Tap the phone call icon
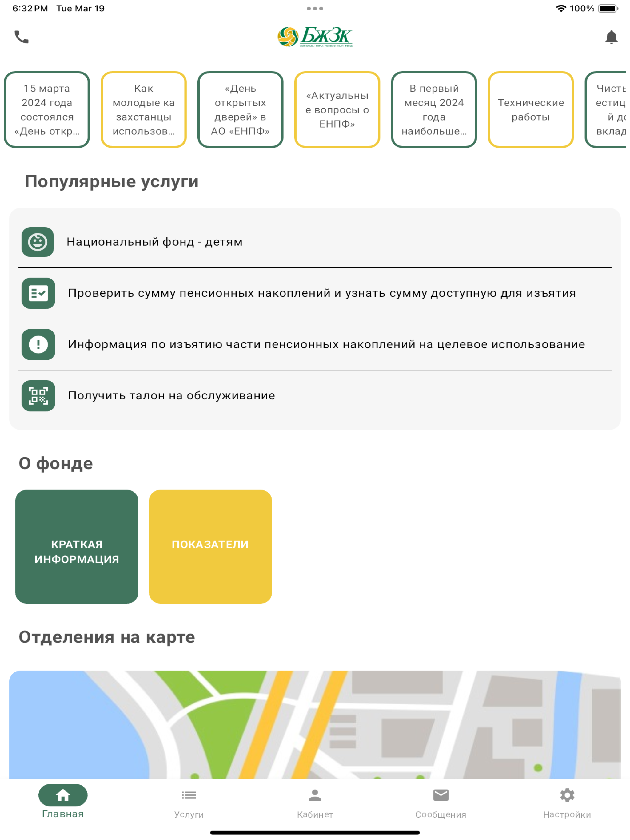The height and width of the screenshot is (840, 630). [x=22, y=37]
